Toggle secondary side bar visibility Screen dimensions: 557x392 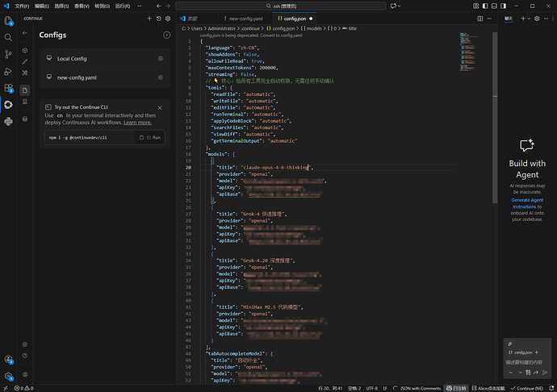point(504,6)
